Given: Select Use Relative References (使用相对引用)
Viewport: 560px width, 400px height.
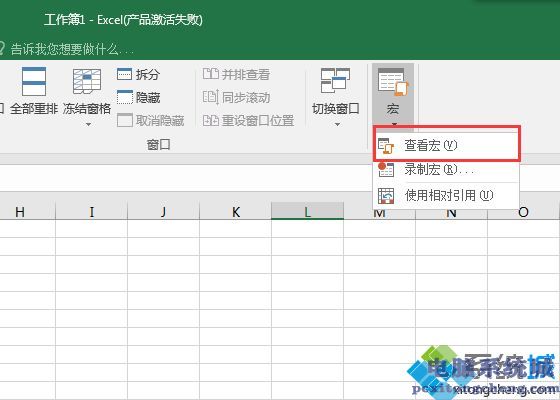Looking at the screenshot, I should (446, 195).
